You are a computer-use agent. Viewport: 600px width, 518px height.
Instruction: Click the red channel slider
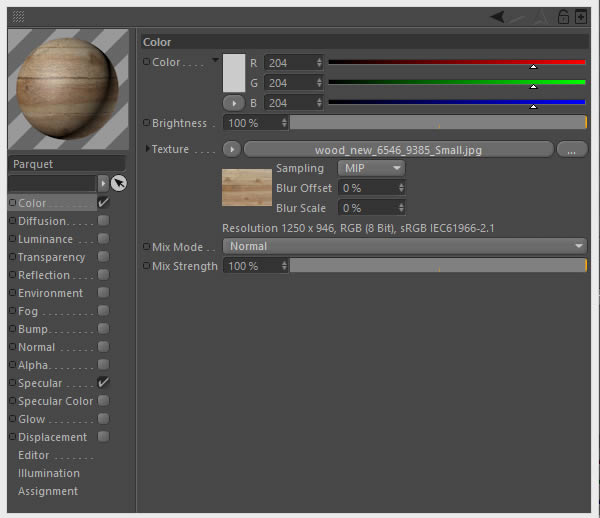click(x=457, y=62)
